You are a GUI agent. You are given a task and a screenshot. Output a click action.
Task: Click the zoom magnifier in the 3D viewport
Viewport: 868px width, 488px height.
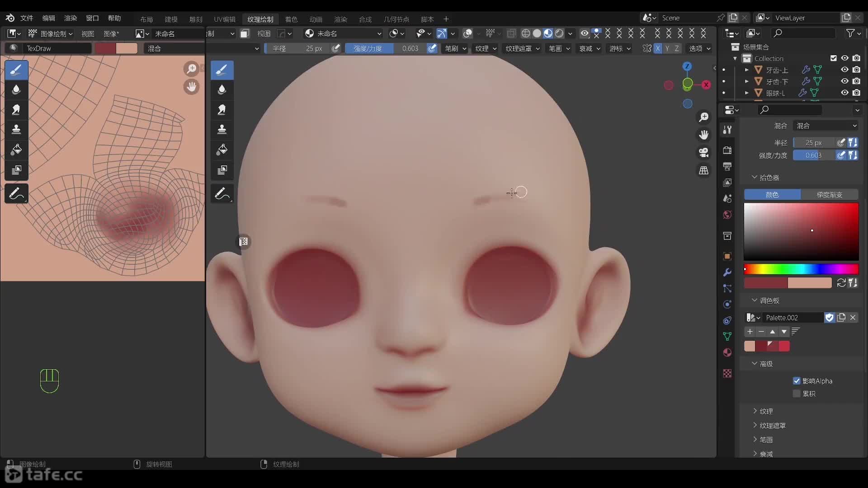(x=704, y=117)
